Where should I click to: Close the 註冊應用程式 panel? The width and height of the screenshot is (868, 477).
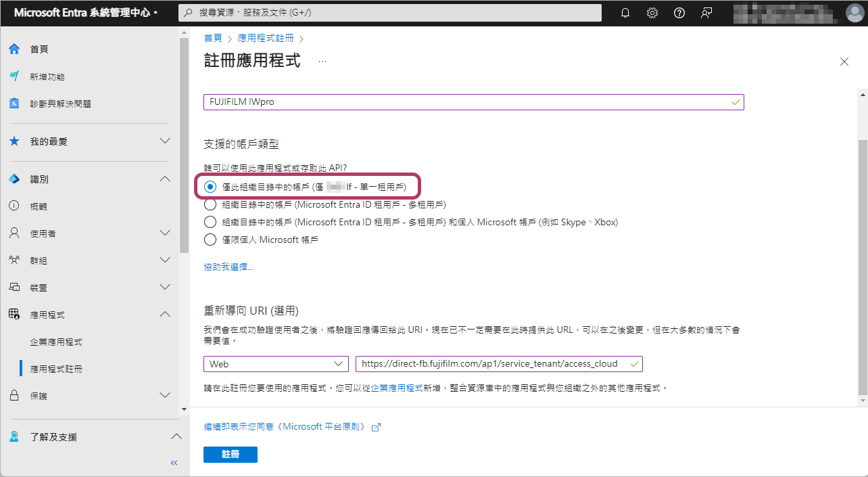coord(844,62)
